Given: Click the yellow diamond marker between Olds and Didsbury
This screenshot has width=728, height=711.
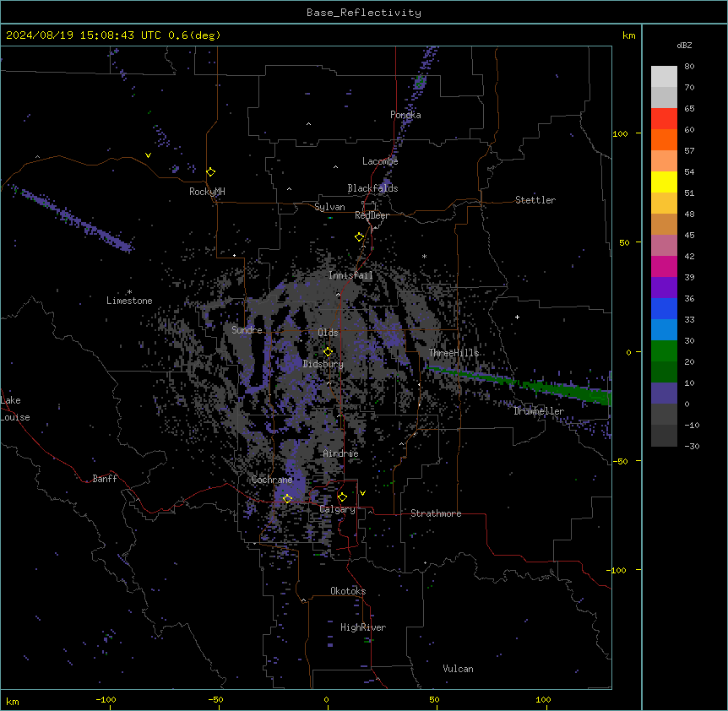Looking at the screenshot, I should click(x=329, y=352).
